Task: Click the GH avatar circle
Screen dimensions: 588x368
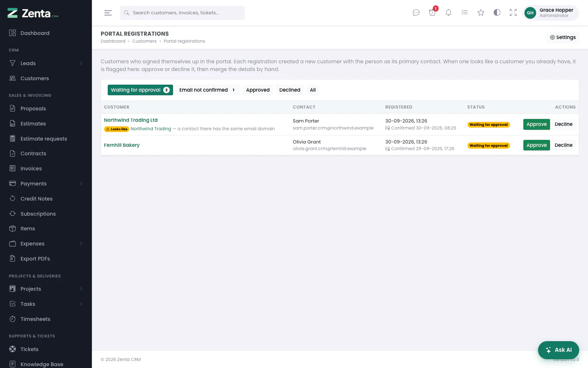Action: point(530,13)
